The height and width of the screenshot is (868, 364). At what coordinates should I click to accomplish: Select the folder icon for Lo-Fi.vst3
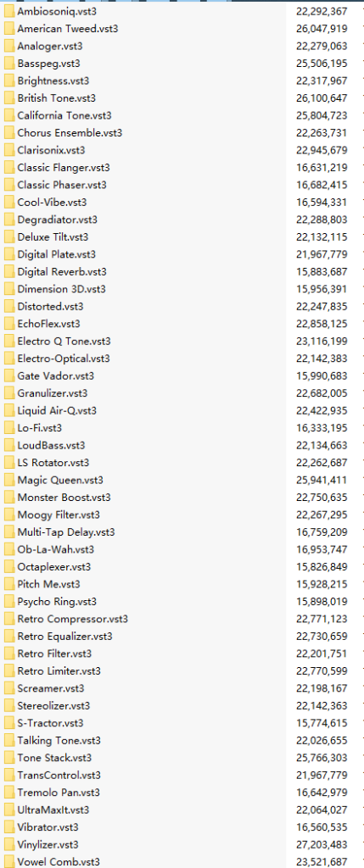[8, 428]
